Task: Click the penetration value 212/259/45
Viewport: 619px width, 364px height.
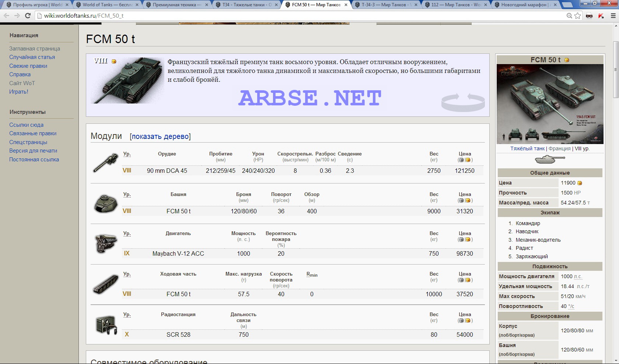Action: (x=221, y=171)
